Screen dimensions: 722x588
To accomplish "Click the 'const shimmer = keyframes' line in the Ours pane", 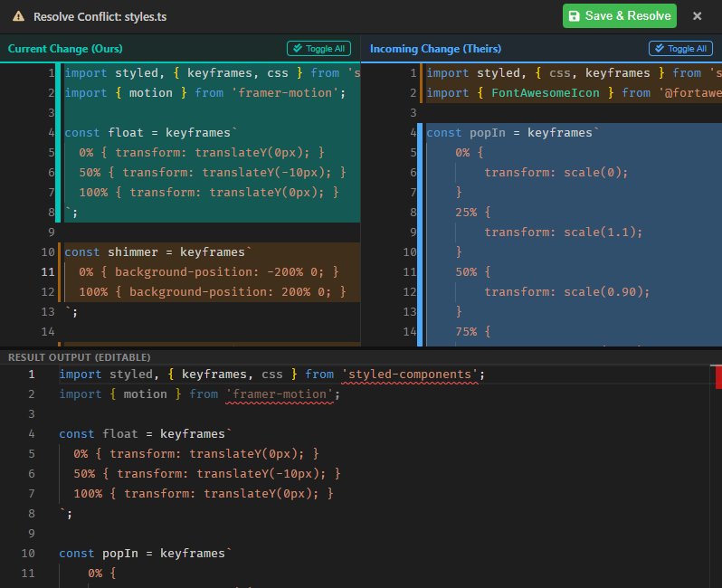I will point(158,252).
